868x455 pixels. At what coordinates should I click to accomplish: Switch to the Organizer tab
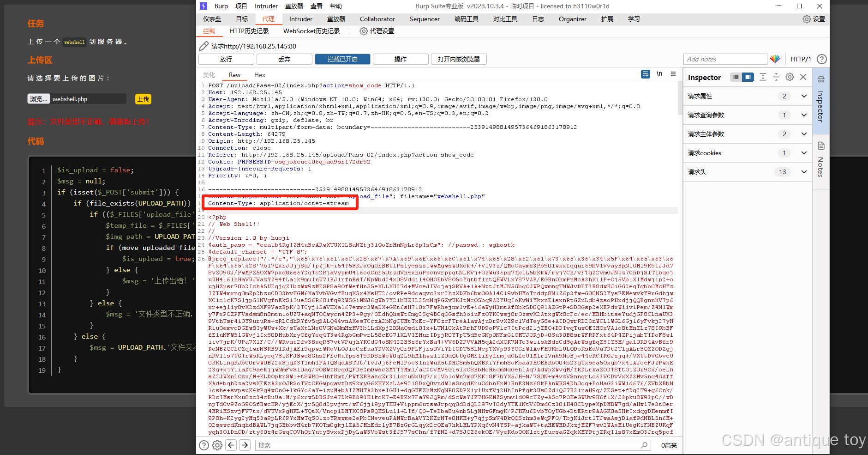[x=572, y=19]
